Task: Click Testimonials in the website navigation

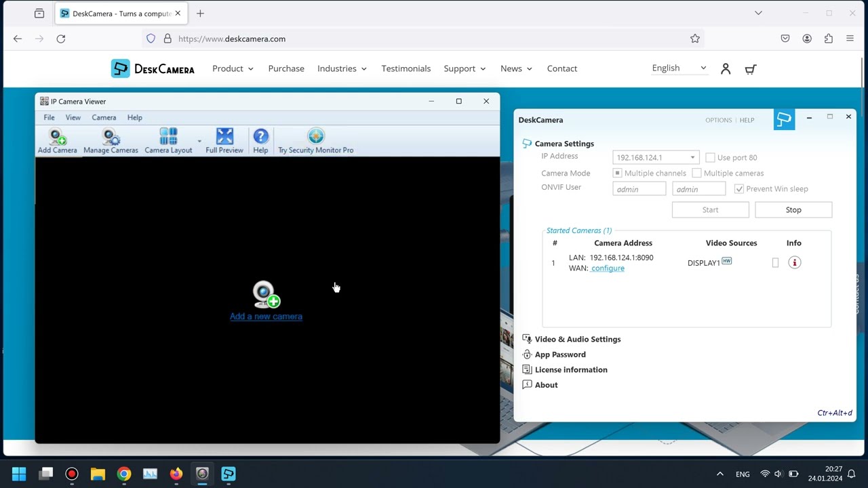Action: pyautogui.click(x=406, y=68)
